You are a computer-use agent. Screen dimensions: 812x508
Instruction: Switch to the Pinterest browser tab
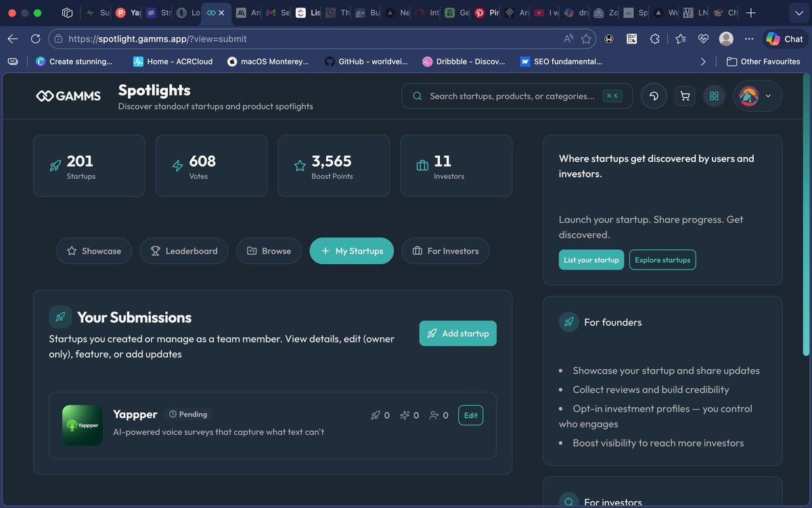(x=487, y=13)
